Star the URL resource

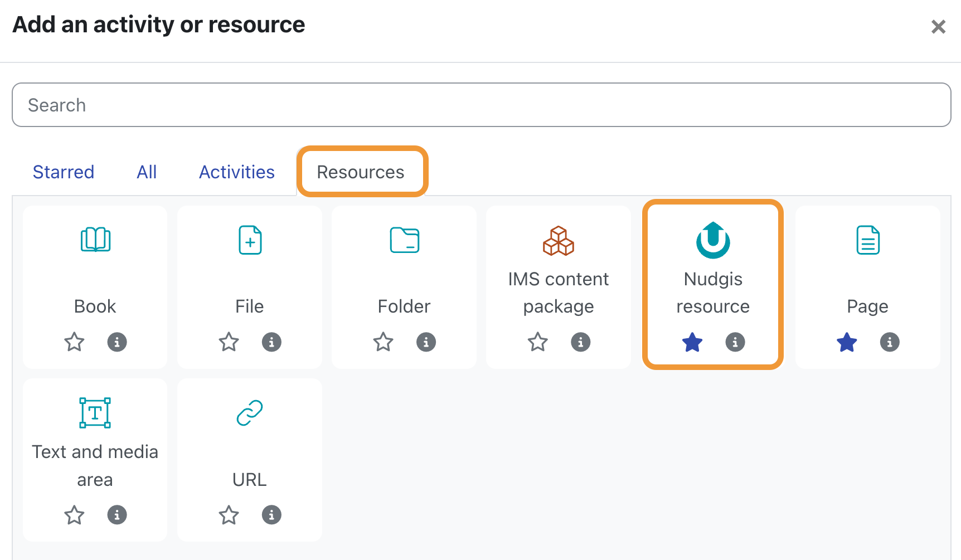tap(229, 515)
